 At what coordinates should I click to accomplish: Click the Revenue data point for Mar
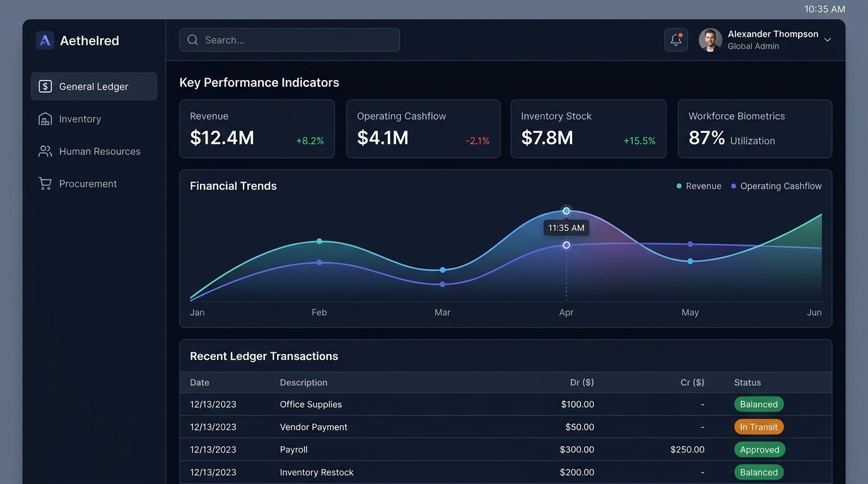point(443,270)
